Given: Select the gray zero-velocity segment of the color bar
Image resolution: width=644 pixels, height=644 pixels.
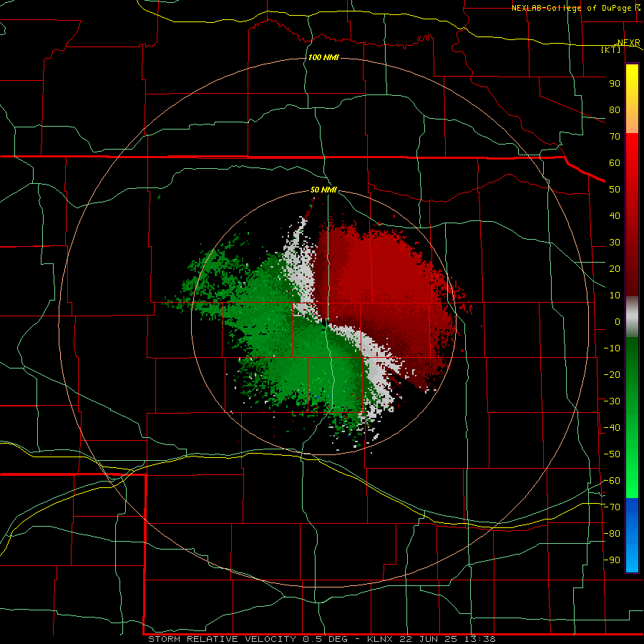Looking at the screenshot, I should [632, 317].
